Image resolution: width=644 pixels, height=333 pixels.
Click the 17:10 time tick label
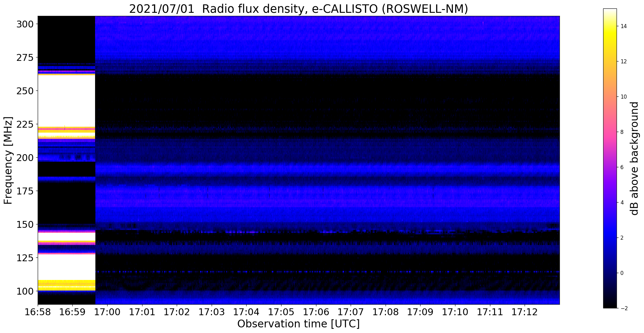point(455,312)
